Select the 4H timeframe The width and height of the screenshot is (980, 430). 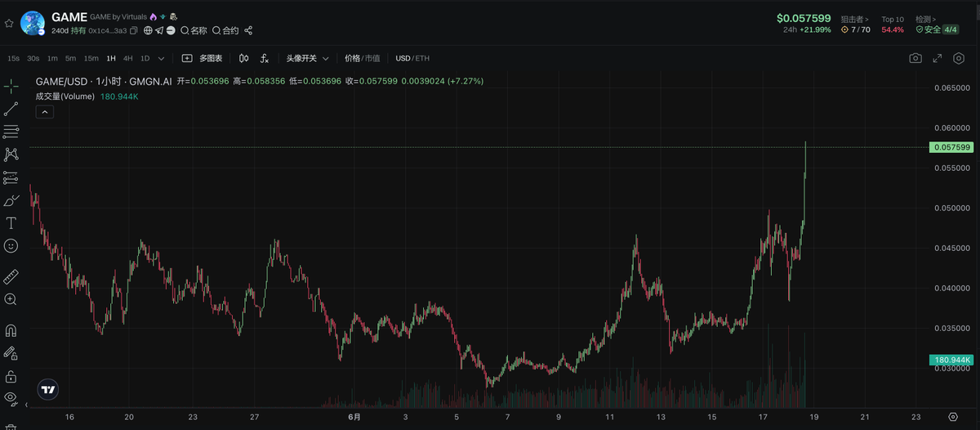pos(128,58)
